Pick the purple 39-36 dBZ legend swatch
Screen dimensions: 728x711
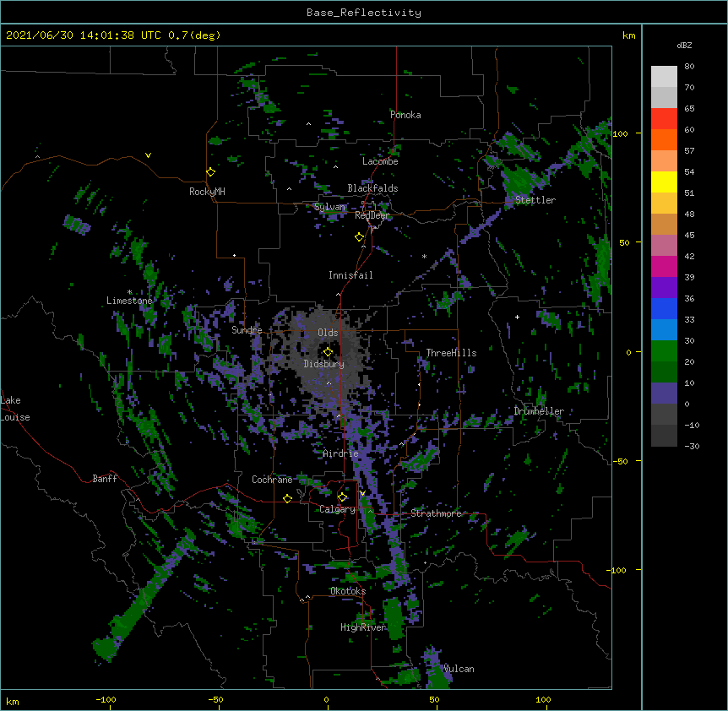coord(664,288)
